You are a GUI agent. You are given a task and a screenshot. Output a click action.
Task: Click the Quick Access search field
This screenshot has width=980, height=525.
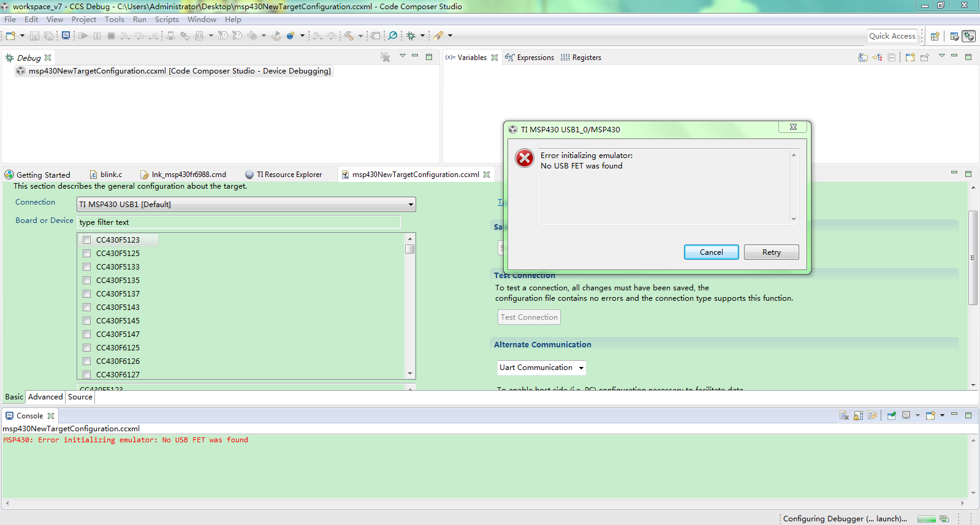(892, 36)
